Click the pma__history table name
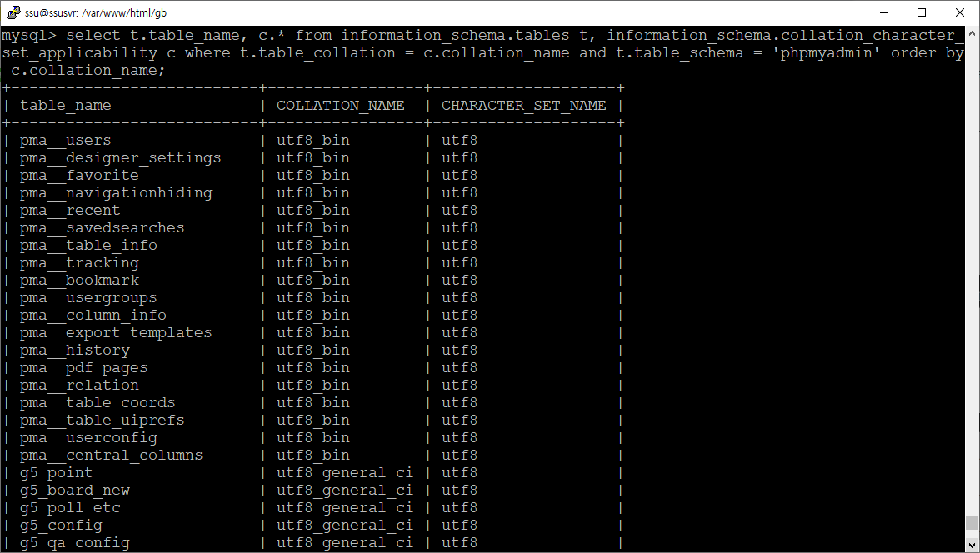The image size is (980, 553). (x=75, y=351)
